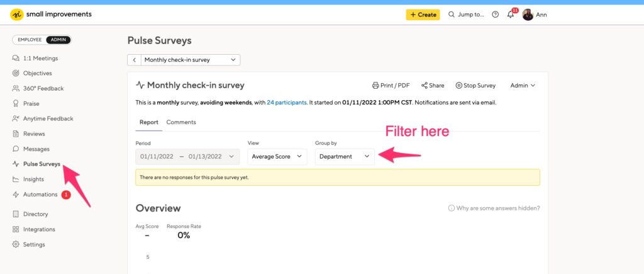Viewport: 644px width, 274px height.
Task: Click the Objectives target icon
Action: pos(16,73)
